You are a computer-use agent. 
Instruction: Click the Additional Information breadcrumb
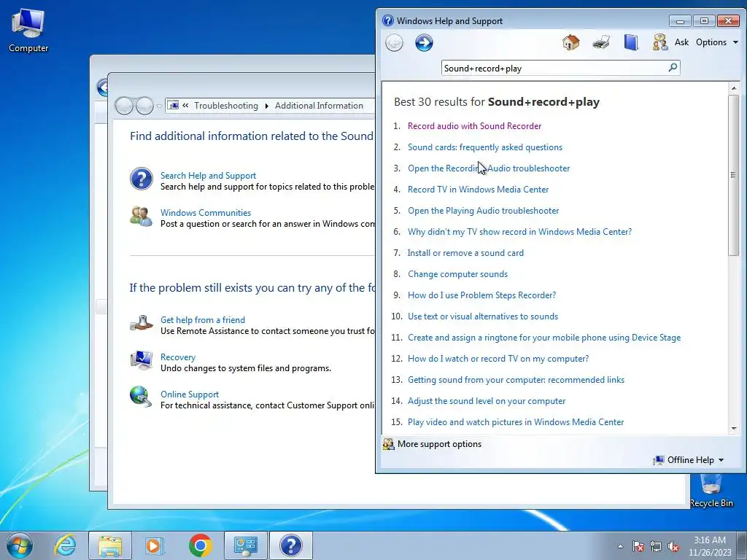click(319, 106)
